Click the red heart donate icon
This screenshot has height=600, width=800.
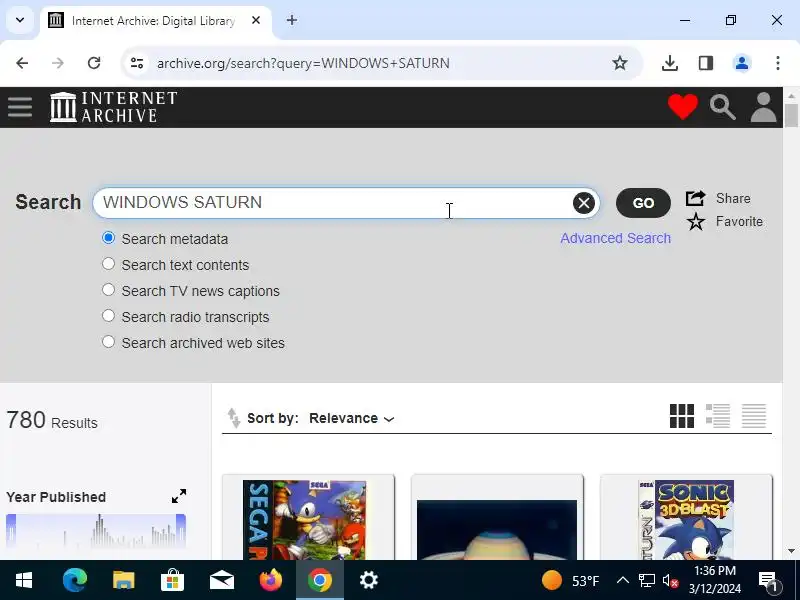point(683,107)
